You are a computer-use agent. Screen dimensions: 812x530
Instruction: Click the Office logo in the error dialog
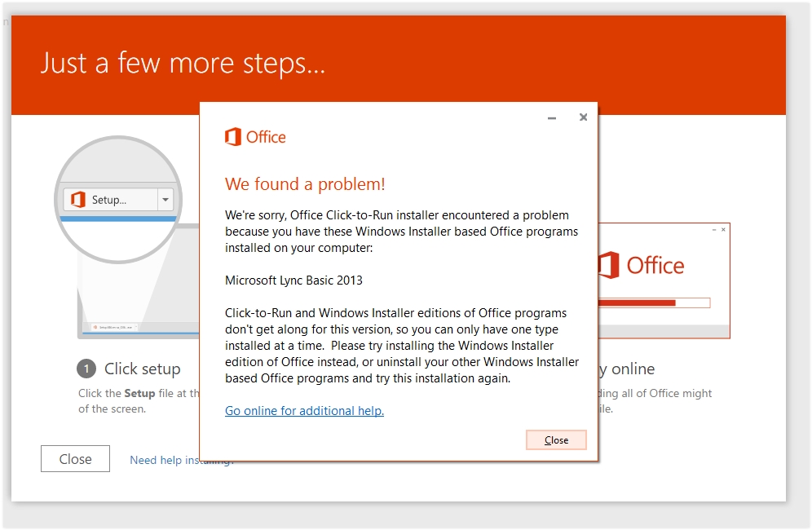point(255,137)
